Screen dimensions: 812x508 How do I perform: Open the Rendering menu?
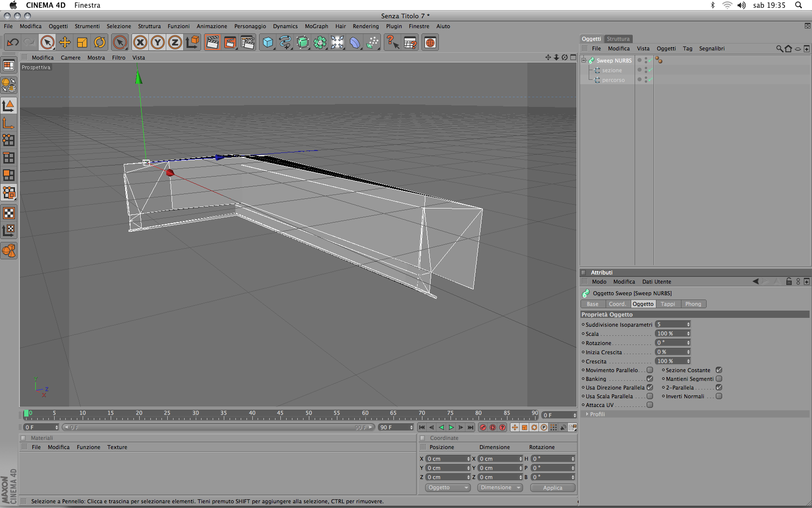(365, 27)
